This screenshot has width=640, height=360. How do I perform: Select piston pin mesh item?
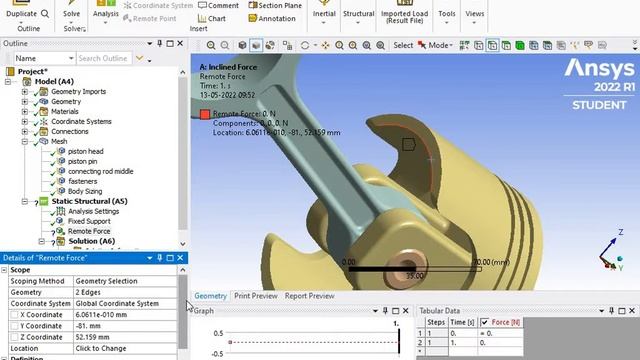point(82,162)
